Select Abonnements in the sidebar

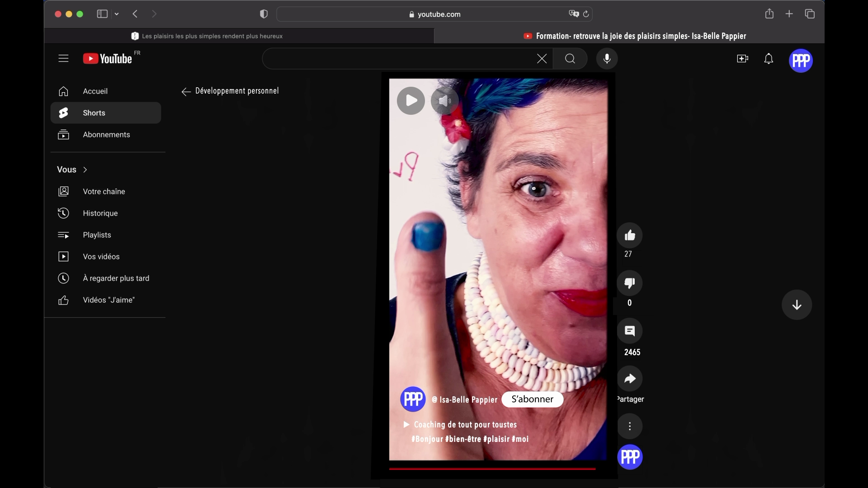pyautogui.click(x=106, y=135)
